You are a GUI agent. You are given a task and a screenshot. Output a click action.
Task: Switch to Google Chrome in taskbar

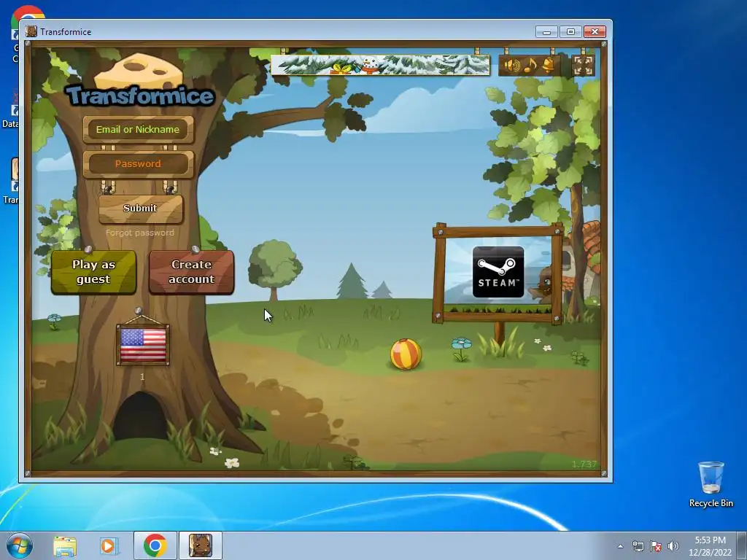pyautogui.click(x=155, y=545)
